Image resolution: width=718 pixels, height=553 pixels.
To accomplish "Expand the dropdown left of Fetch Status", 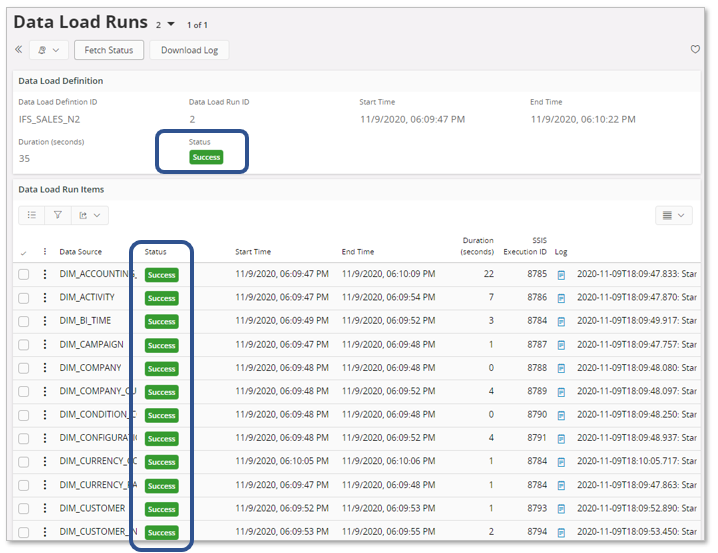I will pyautogui.click(x=47, y=50).
